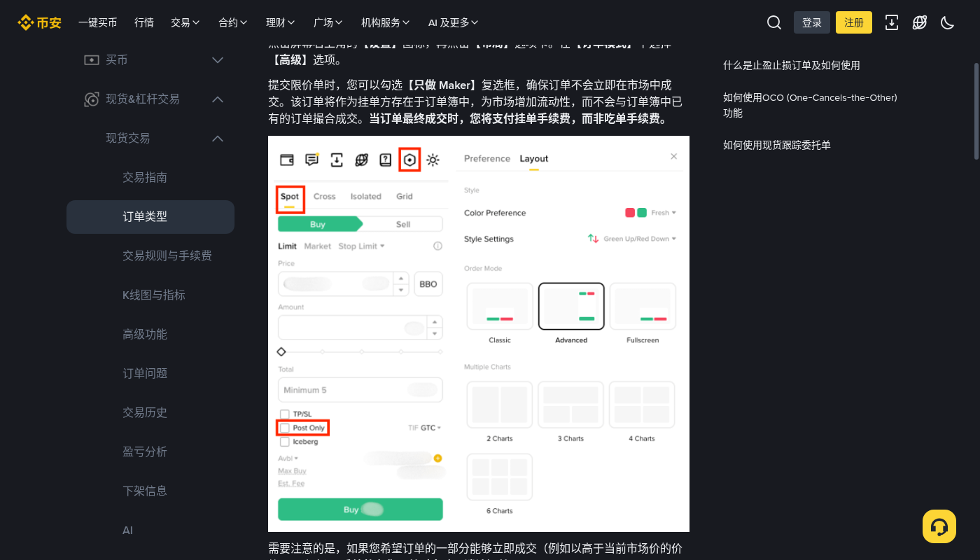
Task: Open the language globe icon
Action: [920, 22]
